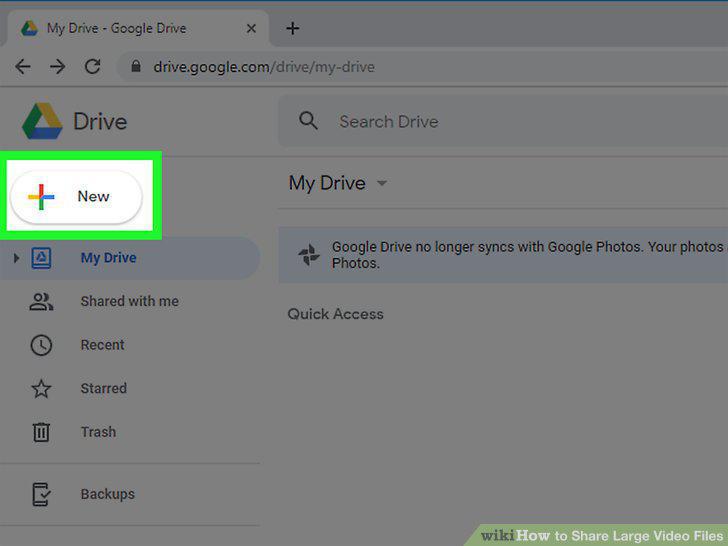Open the Trash section
This screenshot has height=546, width=728.
coord(98,432)
